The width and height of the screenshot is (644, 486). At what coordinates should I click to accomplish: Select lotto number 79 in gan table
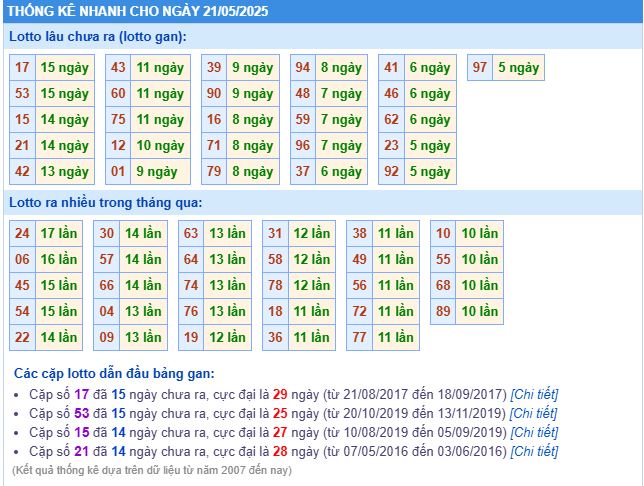coord(214,171)
